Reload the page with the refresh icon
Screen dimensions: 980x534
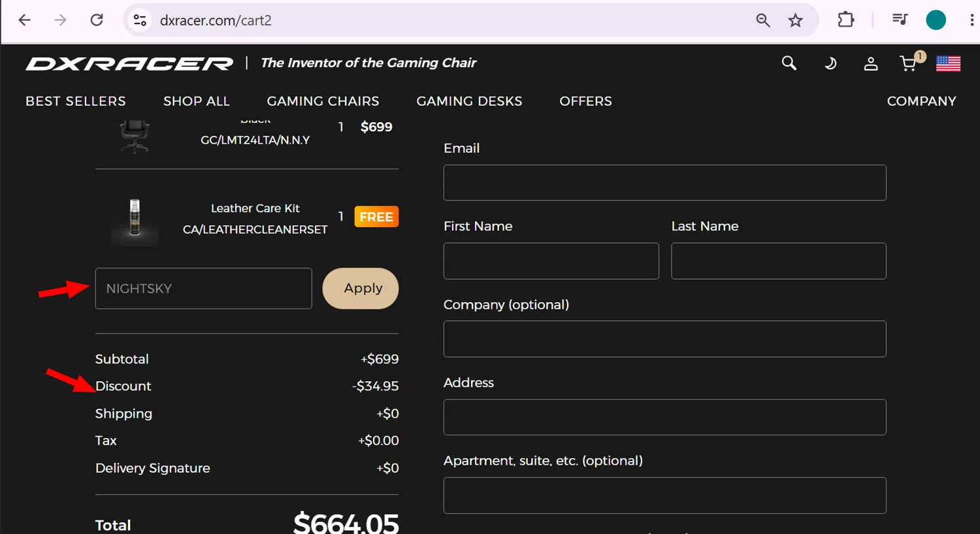[x=97, y=20]
